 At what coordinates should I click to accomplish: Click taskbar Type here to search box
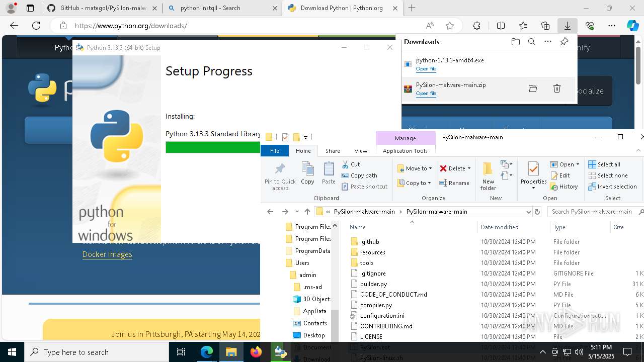97,352
